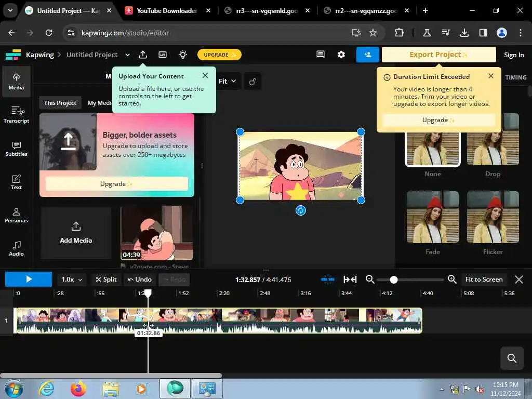Click the upload icon in header
The width and height of the screenshot is (532, 399).
[143, 55]
